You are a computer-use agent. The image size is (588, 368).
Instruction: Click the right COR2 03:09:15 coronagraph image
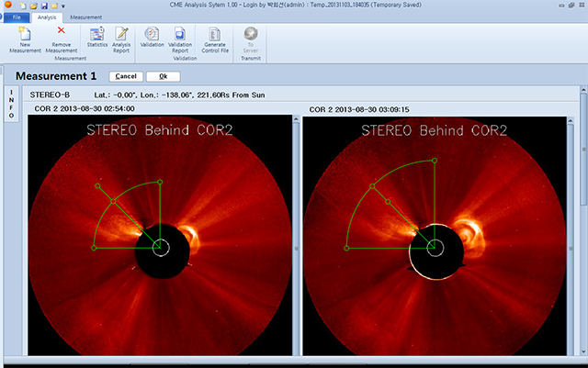[435, 236]
